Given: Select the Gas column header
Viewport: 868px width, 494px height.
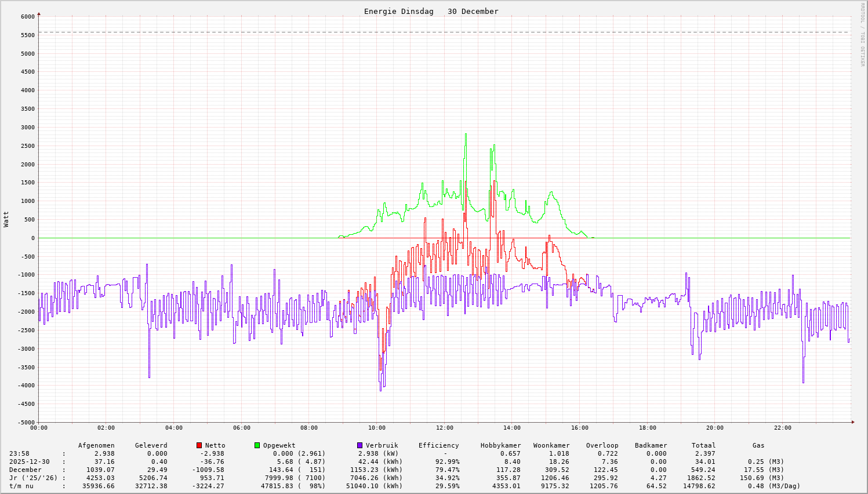Looking at the screenshot, I should tap(758, 445).
